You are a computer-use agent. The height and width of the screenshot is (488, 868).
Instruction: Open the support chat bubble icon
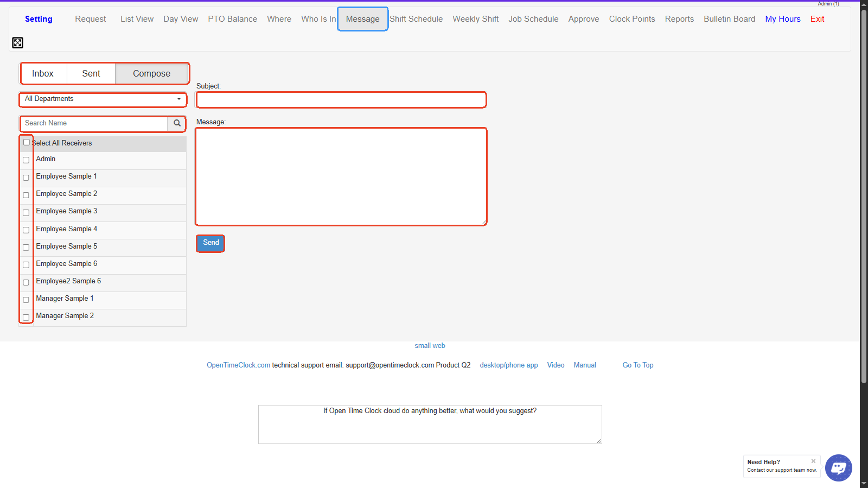838,467
